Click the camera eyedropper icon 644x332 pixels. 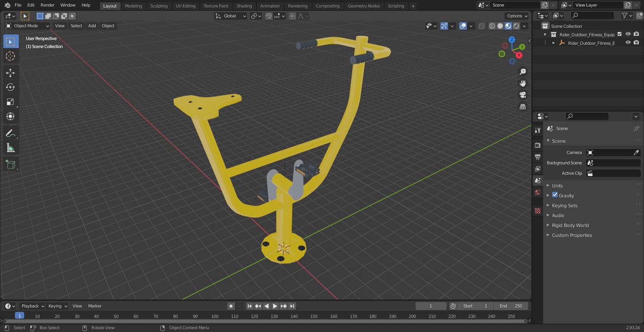pyautogui.click(x=636, y=153)
